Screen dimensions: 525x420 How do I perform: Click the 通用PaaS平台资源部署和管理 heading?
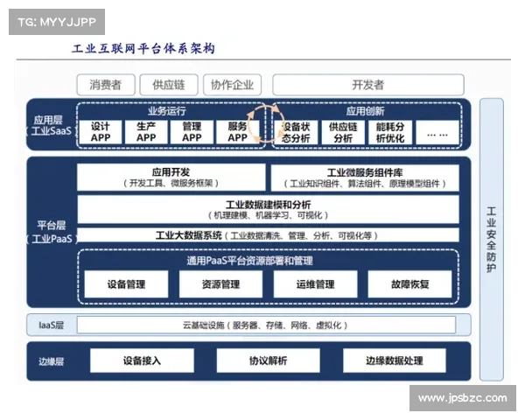[x=249, y=261]
